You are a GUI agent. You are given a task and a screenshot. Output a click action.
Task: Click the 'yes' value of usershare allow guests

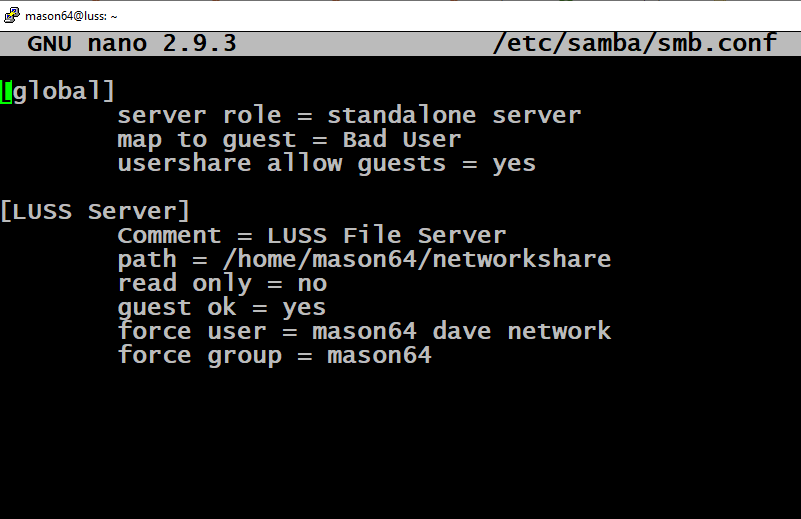[x=514, y=164]
